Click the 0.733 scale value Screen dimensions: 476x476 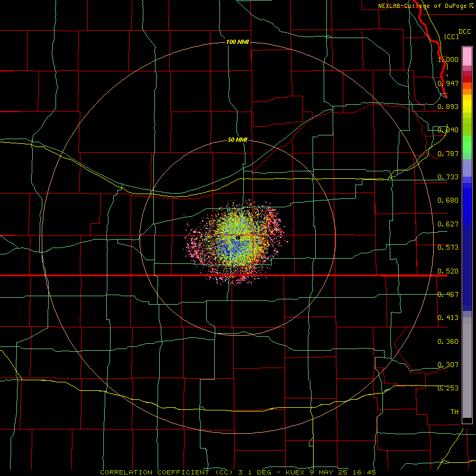pyautogui.click(x=448, y=177)
